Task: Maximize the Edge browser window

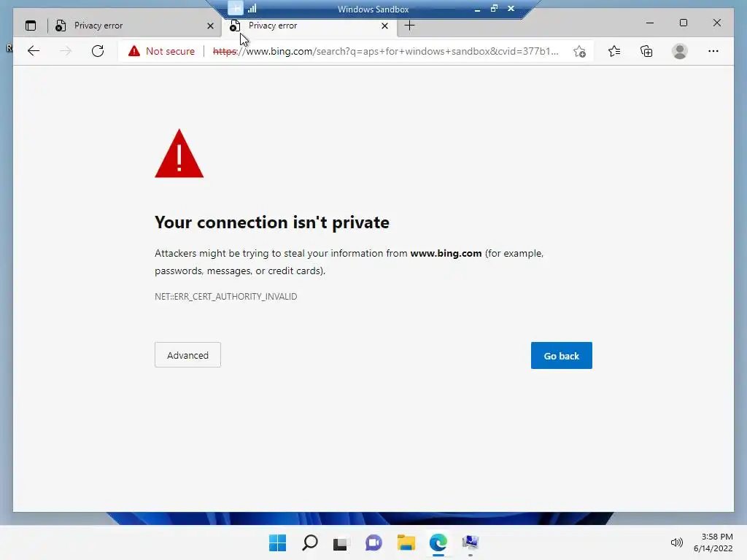Action: tap(683, 23)
